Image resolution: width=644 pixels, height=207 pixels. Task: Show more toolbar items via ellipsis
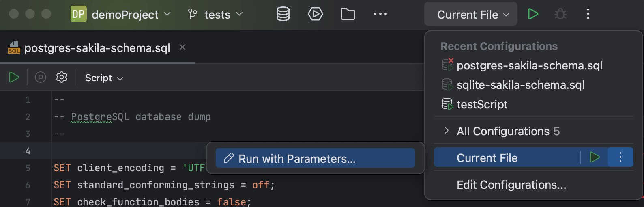[x=380, y=14]
